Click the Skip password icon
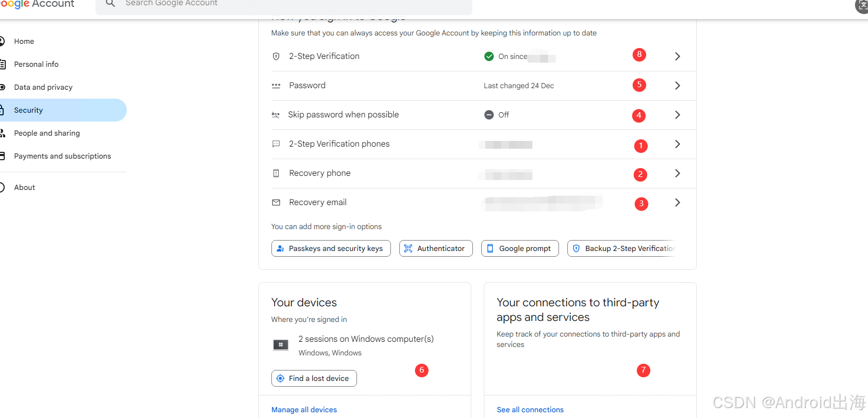This screenshot has width=868, height=418. pos(276,115)
